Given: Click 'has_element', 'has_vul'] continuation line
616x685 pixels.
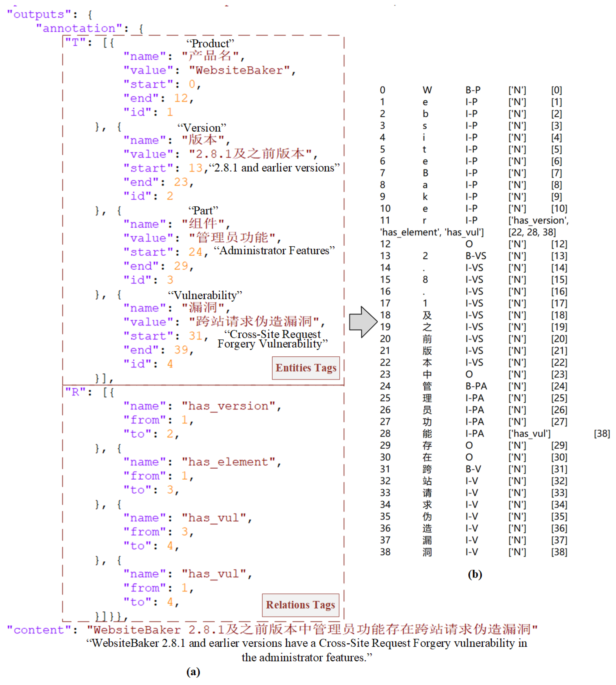Looking at the screenshot, I should (x=432, y=232).
